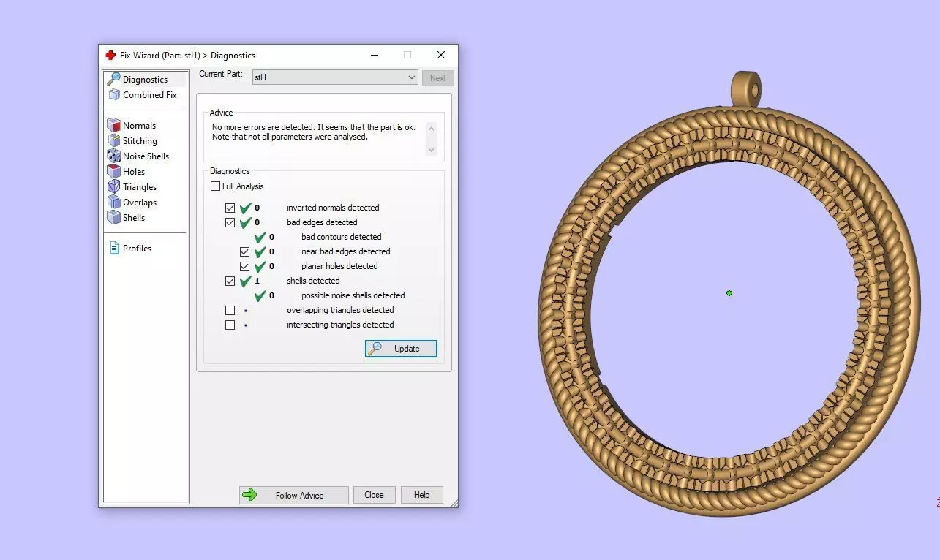Open the Triangles fix icon
The height and width of the screenshot is (560, 940).
tap(113, 187)
